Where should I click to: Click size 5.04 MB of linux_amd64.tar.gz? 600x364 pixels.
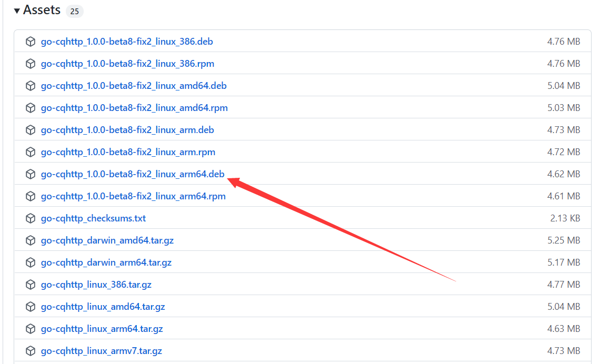pos(564,307)
